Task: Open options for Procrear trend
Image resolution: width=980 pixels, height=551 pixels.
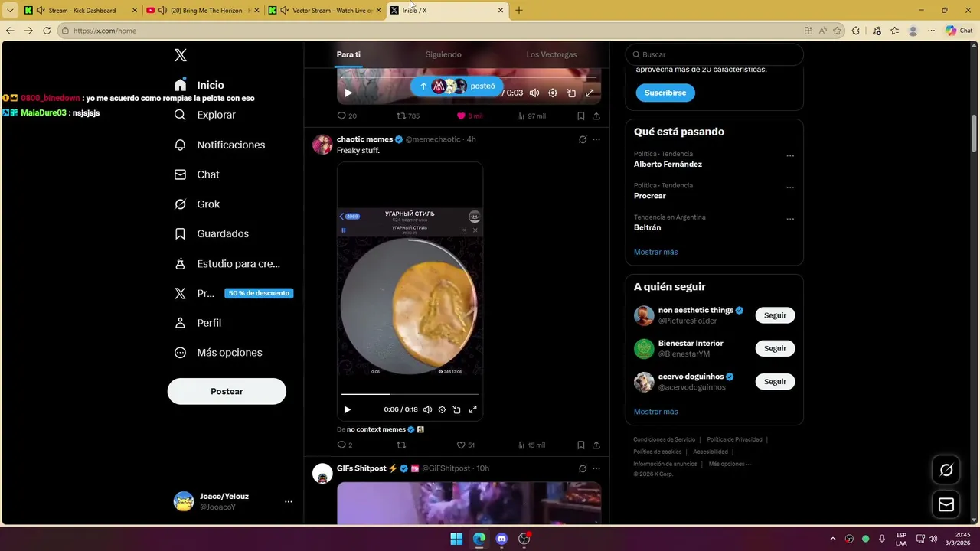Action: coord(790,187)
